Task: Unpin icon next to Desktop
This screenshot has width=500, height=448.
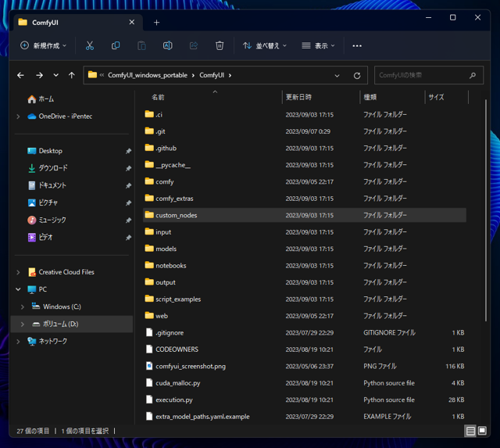Action: point(128,151)
